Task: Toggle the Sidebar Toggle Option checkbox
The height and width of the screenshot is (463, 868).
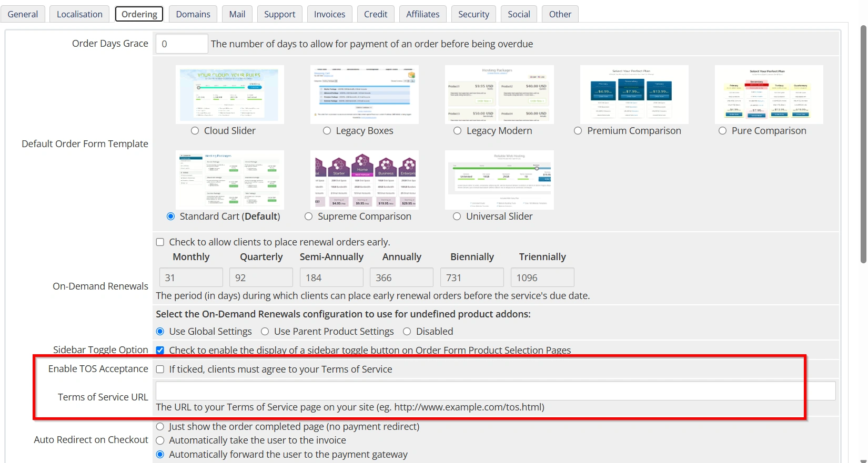Action: tap(160, 351)
